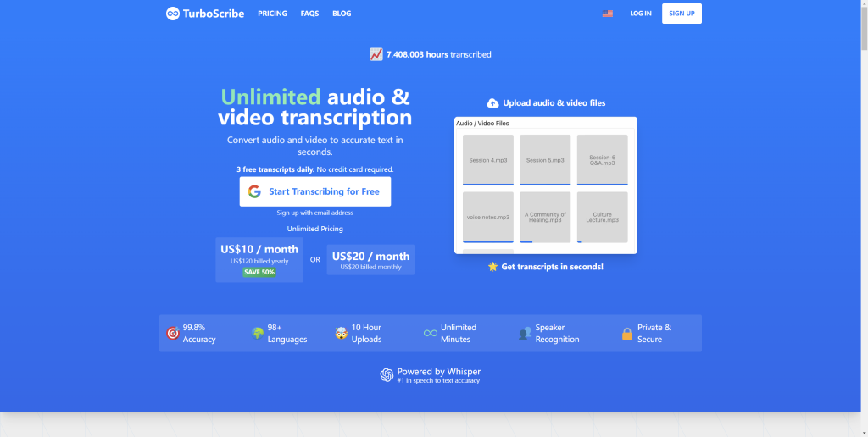
Task: Click the scrollbar up arrow
Action: (x=864, y=4)
